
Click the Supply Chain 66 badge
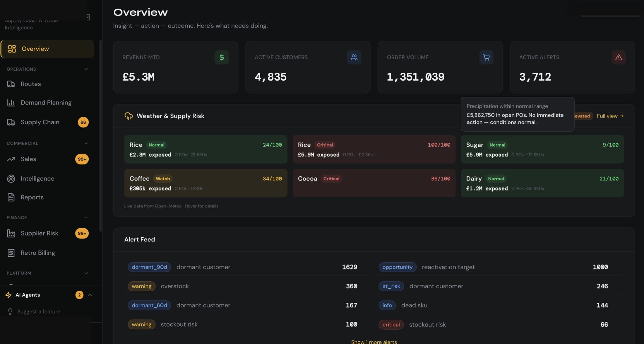(x=83, y=122)
